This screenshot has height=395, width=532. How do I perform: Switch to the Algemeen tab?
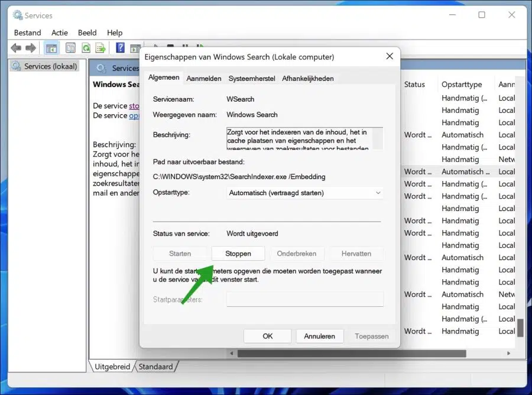164,77
